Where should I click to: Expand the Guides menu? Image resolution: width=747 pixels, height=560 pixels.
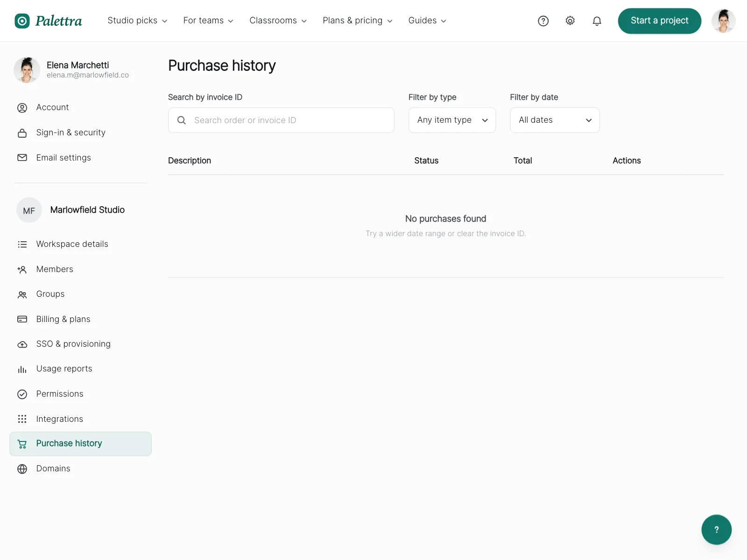pos(427,21)
